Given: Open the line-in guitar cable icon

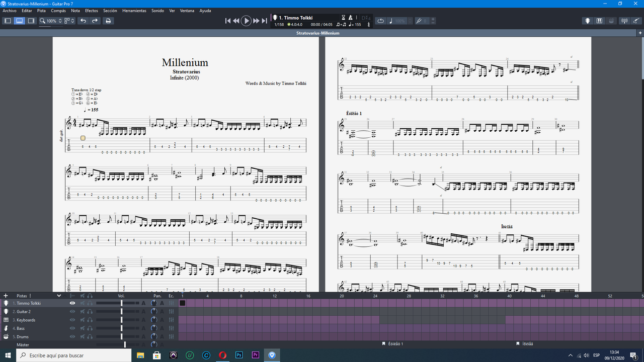Looking at the screenshot, I should point(636,21).
